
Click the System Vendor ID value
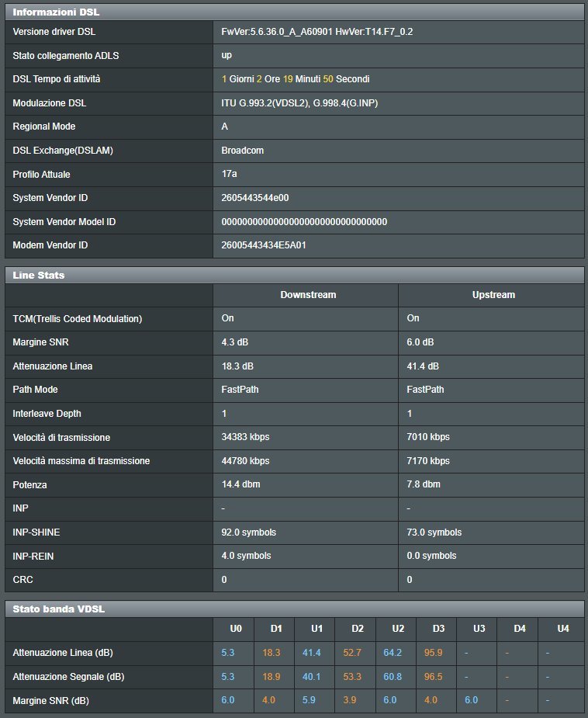[x=255, y=198]
